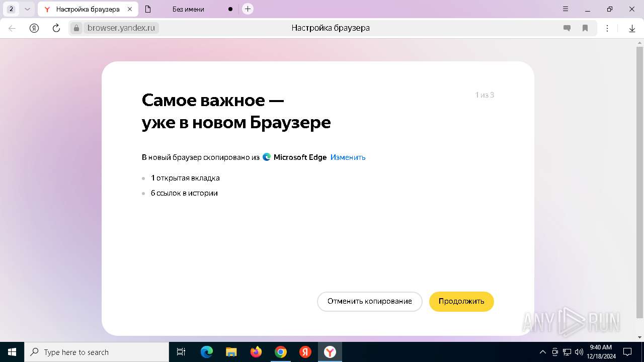
Task: Click active Yandex Browser taskbar icon
Action: (x=330, y=352)
